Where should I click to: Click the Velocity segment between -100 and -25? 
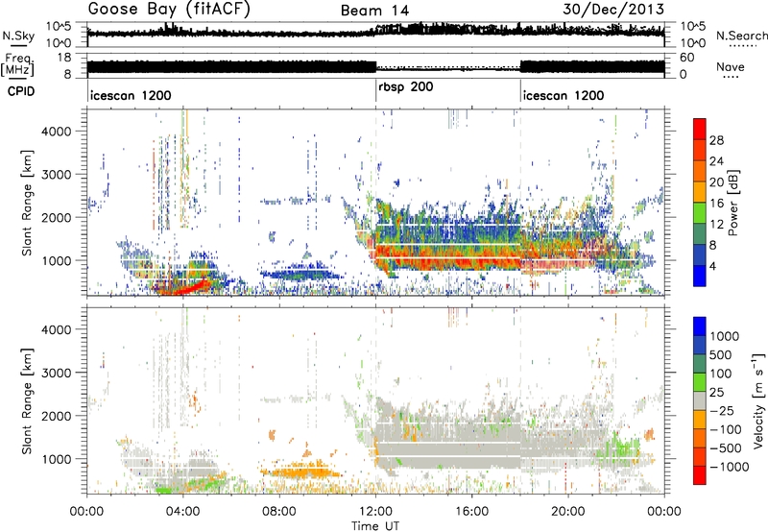click(x=700, y=420)
